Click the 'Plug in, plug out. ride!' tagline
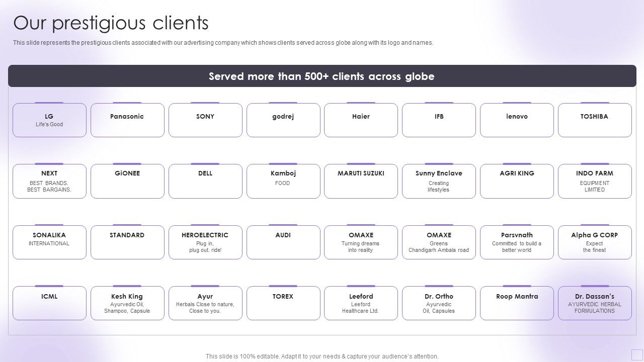 point(205,247)
